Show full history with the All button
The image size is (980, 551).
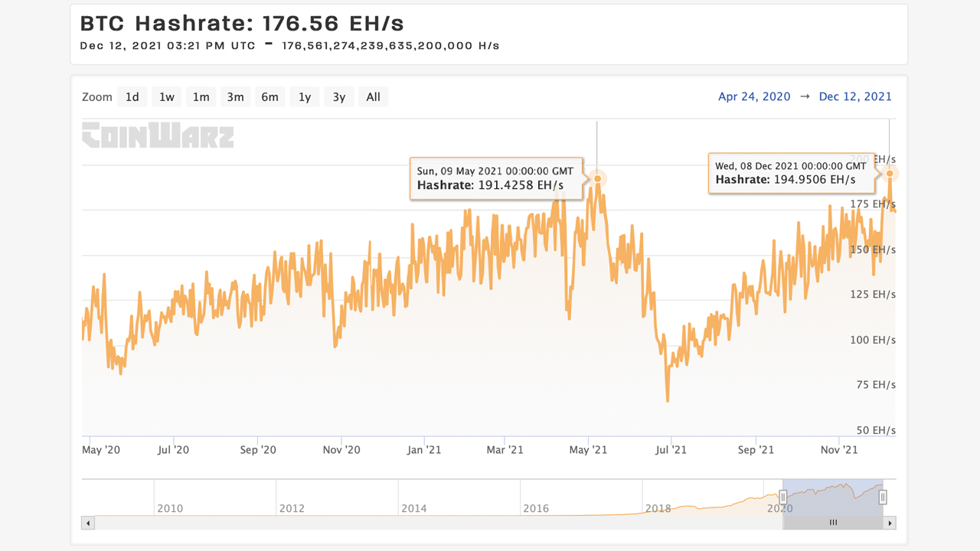coord(373,96)
